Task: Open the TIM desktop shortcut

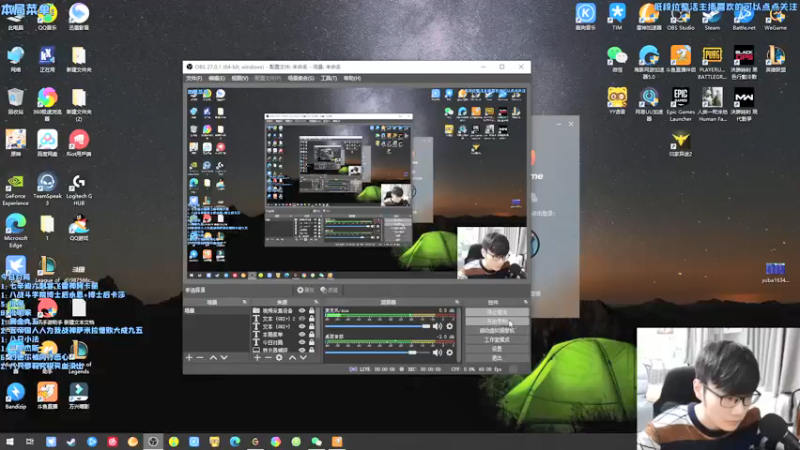Action: click(x=617, y=16)
